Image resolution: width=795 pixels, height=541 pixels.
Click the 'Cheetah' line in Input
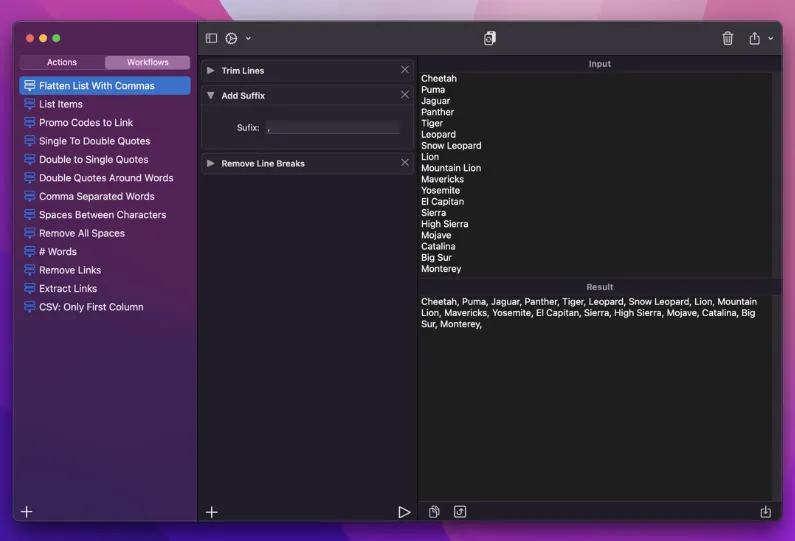[439, 79]
